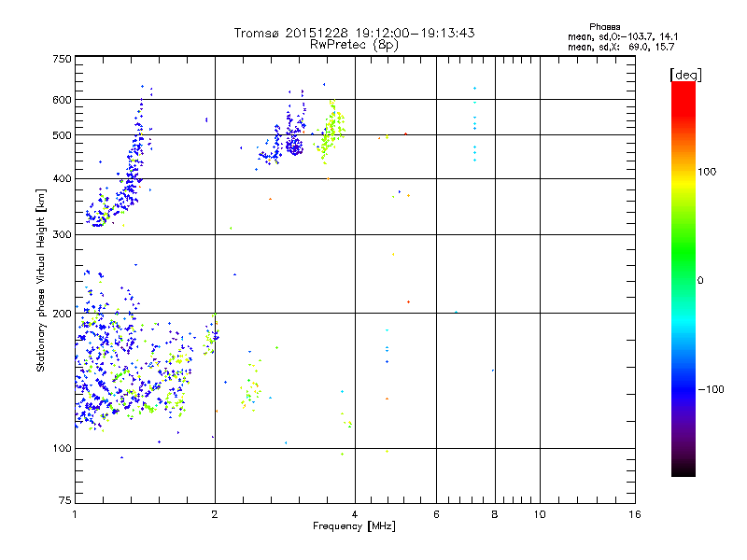Image resolution: width=747 pixels, height=560 pixels.
Task: Click the x-axis tick label "8"
Action: 495,514
